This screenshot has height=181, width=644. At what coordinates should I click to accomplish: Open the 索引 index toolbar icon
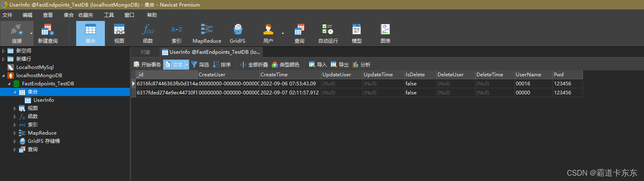click(x=177, y=33)
